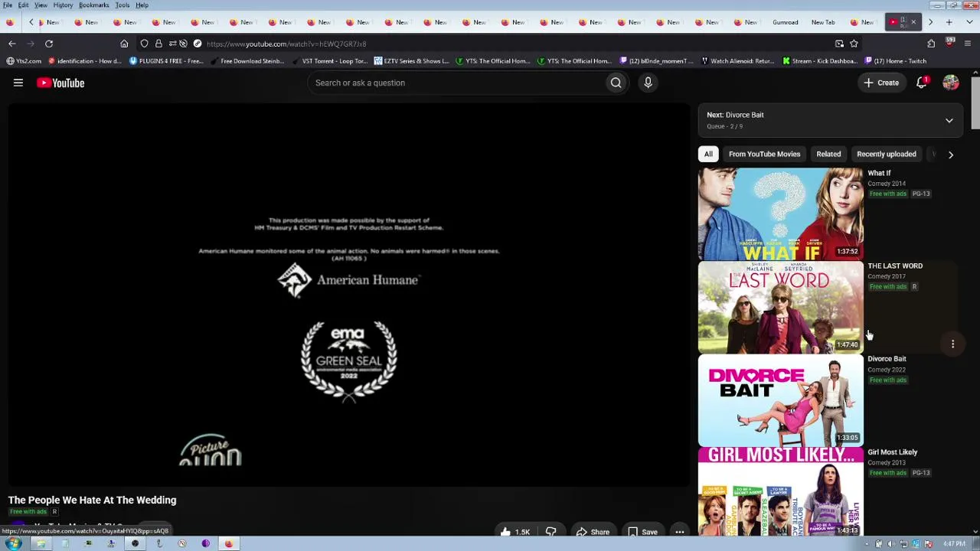Viewport: 980px width, 551px height.
Task: Play the Divorce Bait movie thumbnail
Action: pyautogui.click(x=780, y=401)
